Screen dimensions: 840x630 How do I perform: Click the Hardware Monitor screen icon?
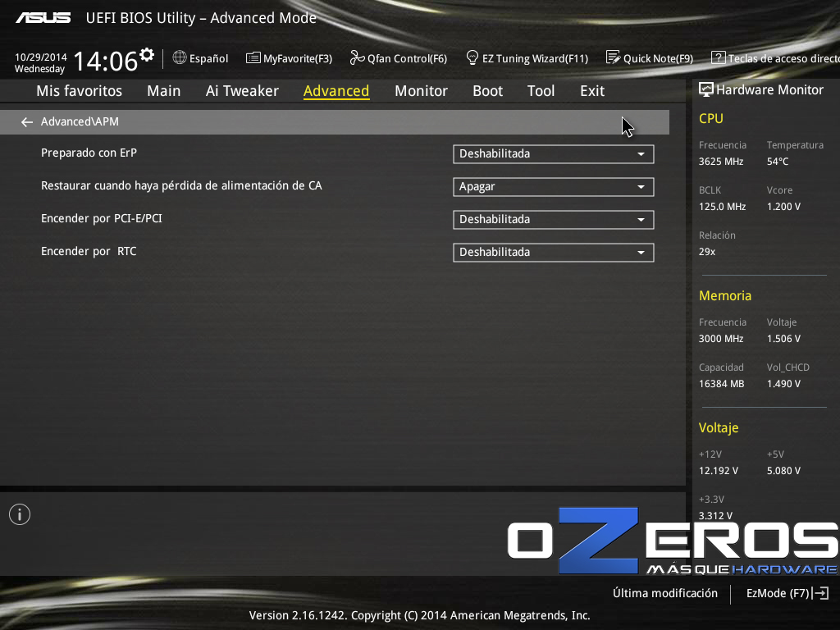(706, 89)
